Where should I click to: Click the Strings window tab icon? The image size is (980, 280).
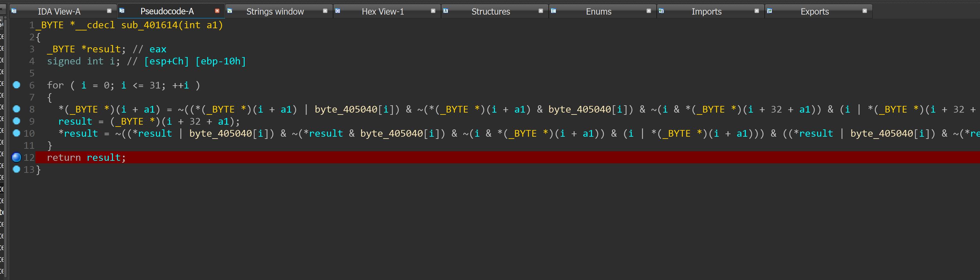coord(230,11)
